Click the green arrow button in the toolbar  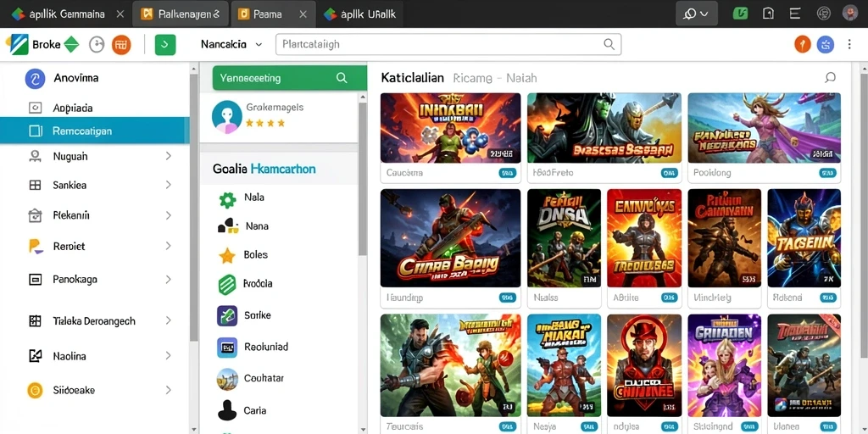pyautogui.click(x=165, y=44)
